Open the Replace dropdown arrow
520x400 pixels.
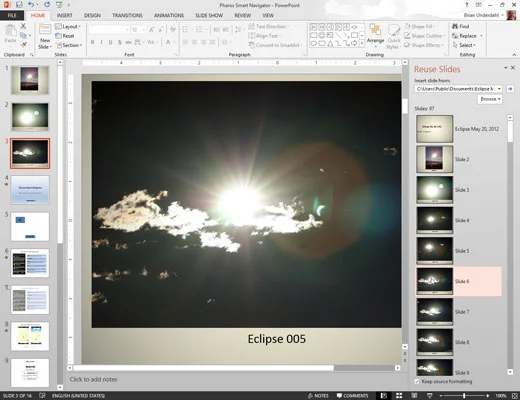coord(481,36)
